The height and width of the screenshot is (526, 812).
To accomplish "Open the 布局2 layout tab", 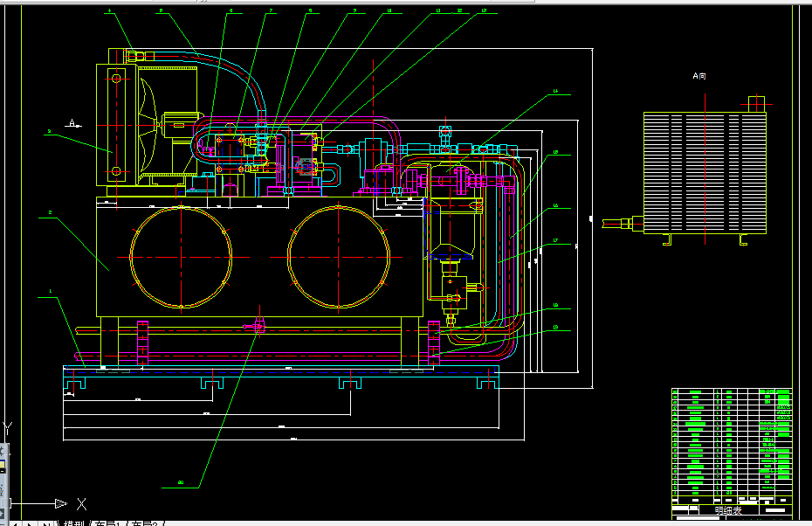I will [144, 523].
